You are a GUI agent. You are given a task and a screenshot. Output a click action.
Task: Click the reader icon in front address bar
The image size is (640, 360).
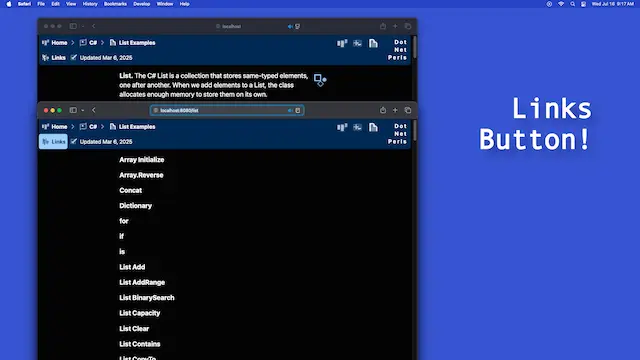298,111
